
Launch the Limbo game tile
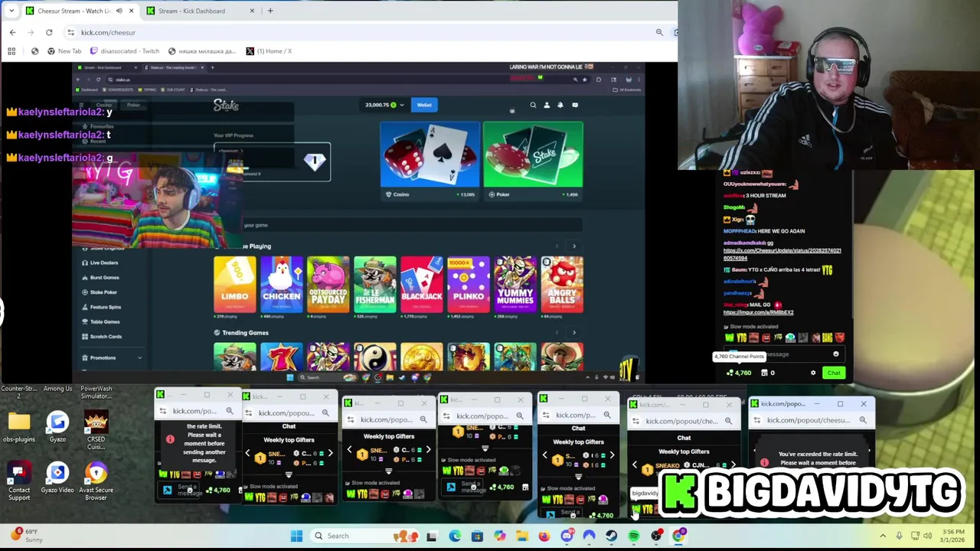[x=235, y=284]
